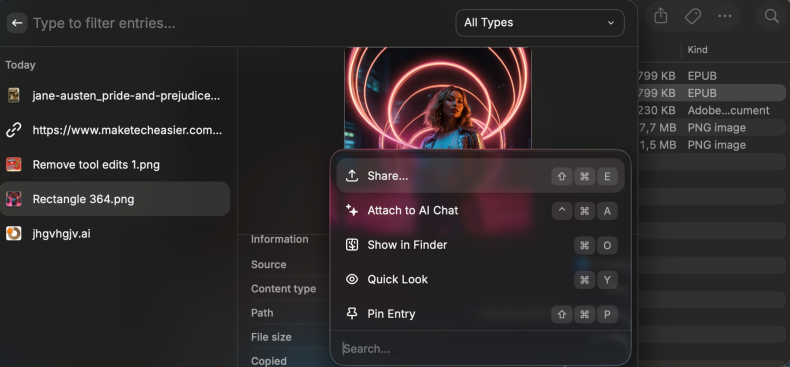The width and height of the screenshot is (790, 367).
Task: Select the 1,5 MB PNG image Finder row
Action: 711,145
